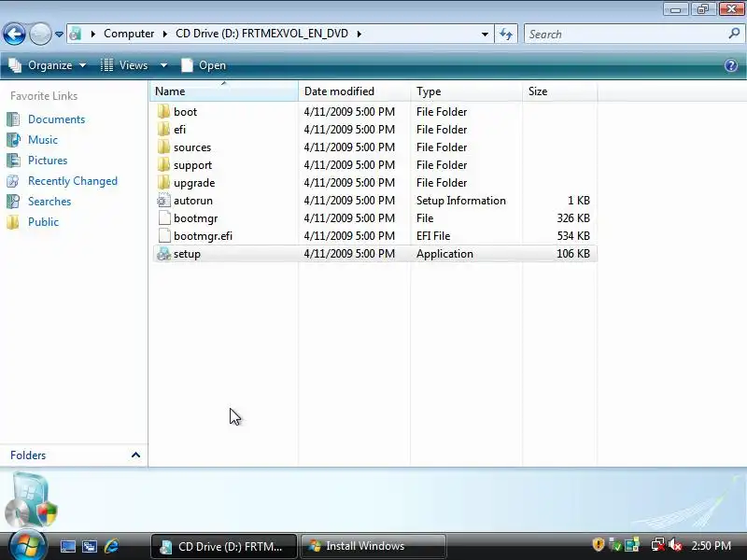
Task: Select the support folder icon
Action: (x=163, y=165)
